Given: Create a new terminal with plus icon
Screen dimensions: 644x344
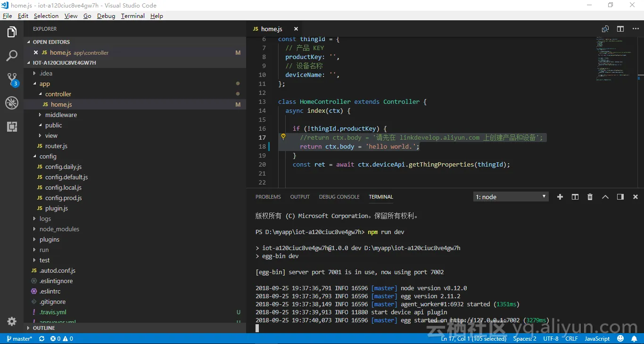Looking at the screenshot, I should (x=560, y=197).
